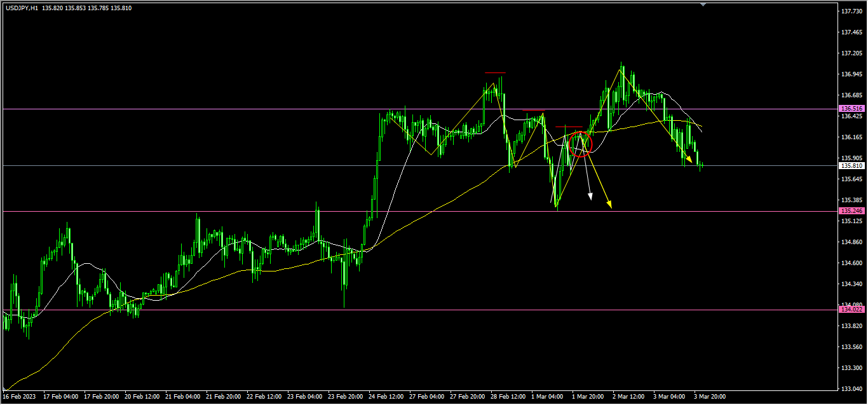Click the pink 135.246 price label
Screen dimensions: 868x405
pos(851,210)
